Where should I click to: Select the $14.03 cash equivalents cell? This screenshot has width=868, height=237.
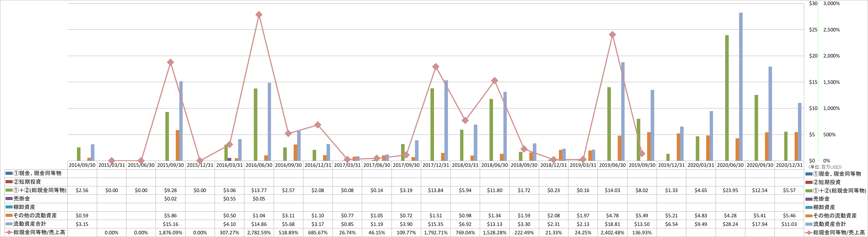coord(613,191)
